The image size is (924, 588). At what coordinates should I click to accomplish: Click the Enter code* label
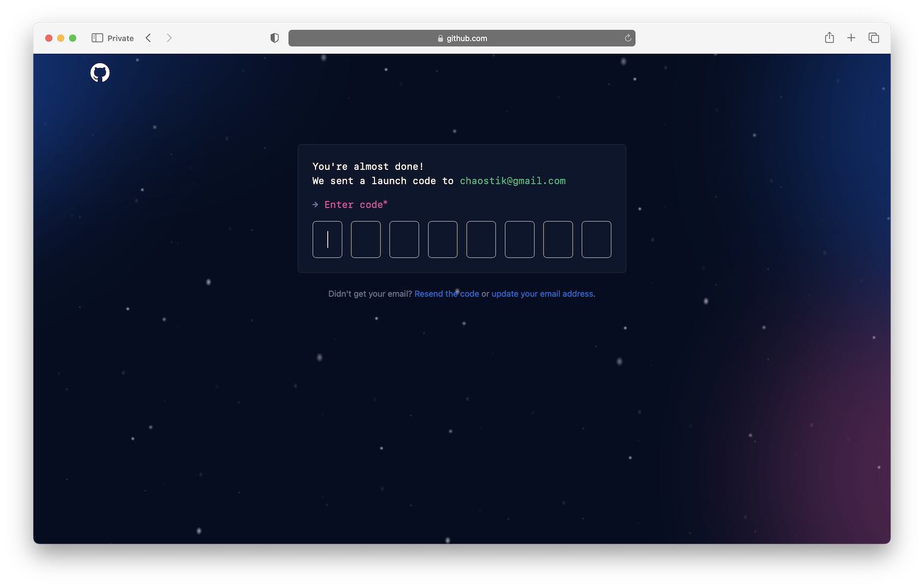point(356,204)
